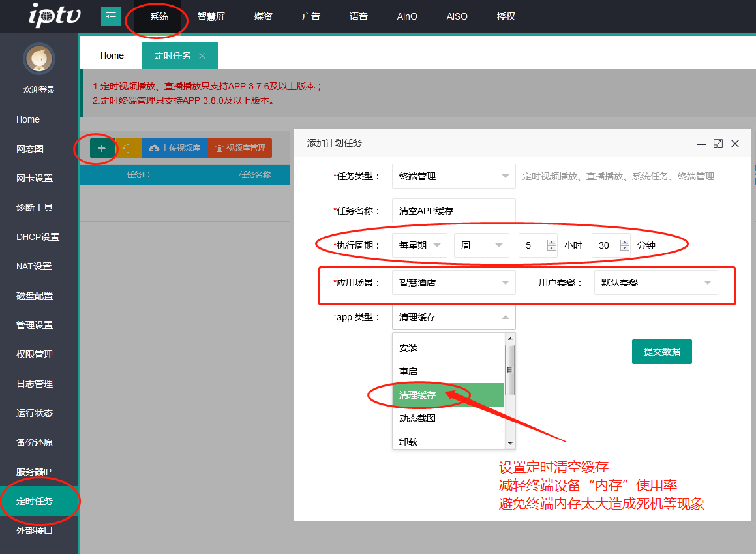Click the 任务名称 input field

coord(453,211)
